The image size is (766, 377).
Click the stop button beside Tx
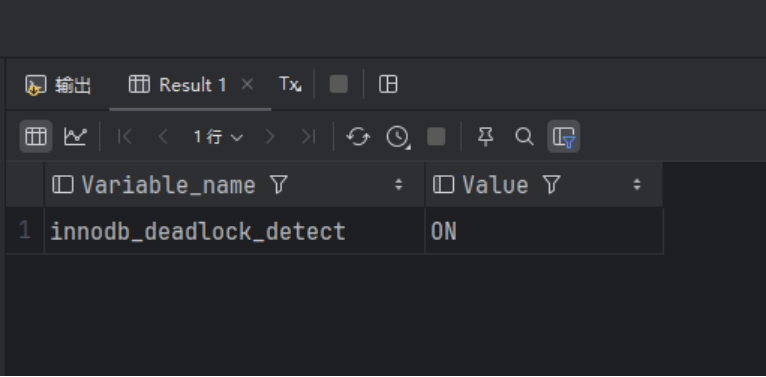pos(339,84)
